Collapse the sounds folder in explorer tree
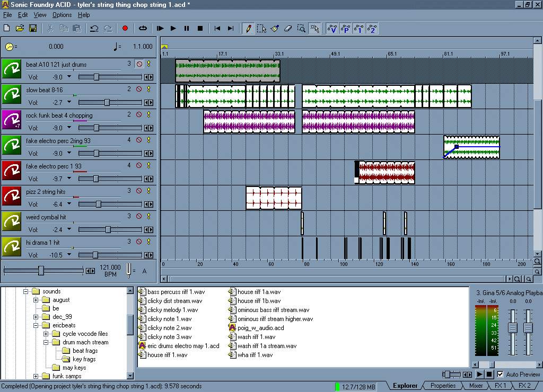The image size is (543, 392). [x=25, y=291]
